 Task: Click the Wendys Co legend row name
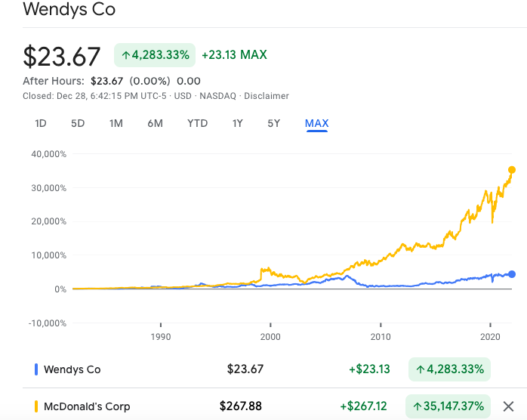click(x=72, y=369)
